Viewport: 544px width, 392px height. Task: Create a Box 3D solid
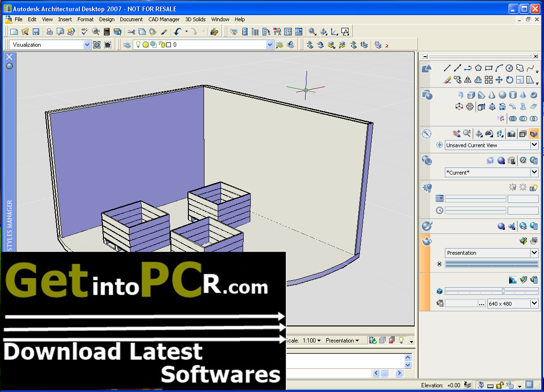(471, 95)
